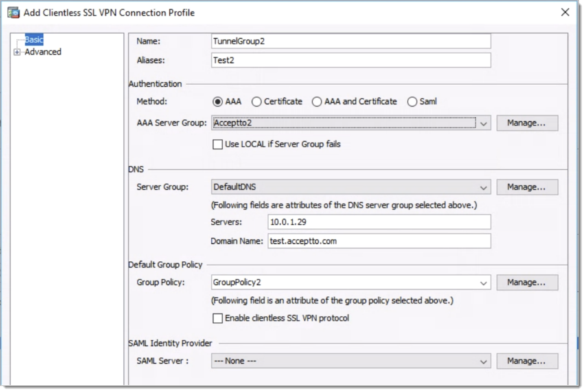Click Manage for AAA Server Group
This screenshot has width=585, height=392.
[x=527, y=123]
